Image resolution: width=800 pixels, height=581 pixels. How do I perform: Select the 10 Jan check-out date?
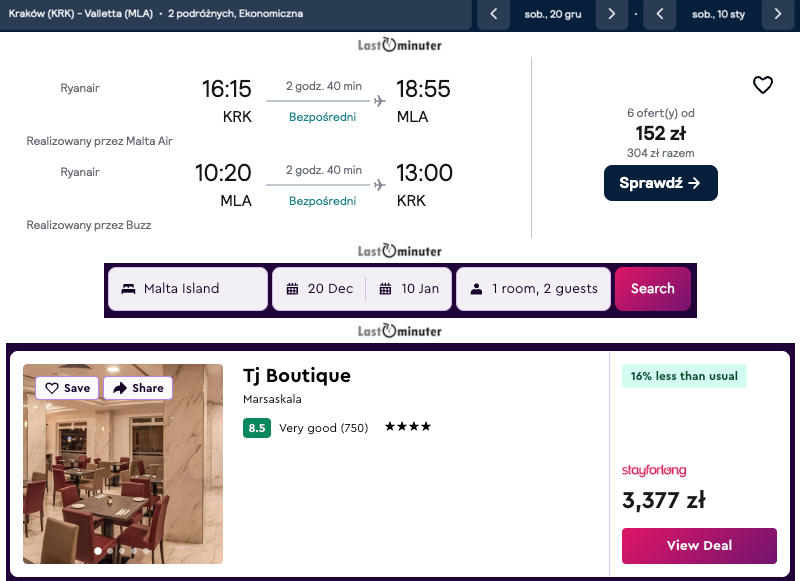tap(410, 289)
